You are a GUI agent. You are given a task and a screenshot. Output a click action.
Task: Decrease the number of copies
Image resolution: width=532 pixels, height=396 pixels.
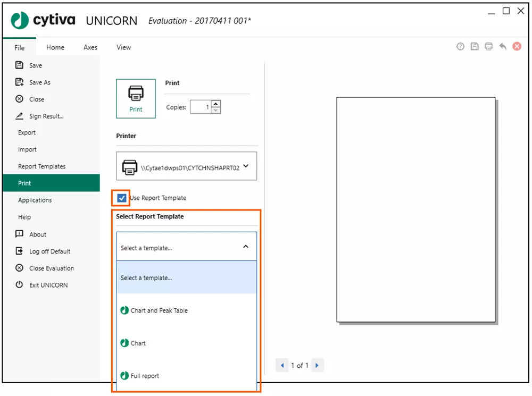point(215,110)
